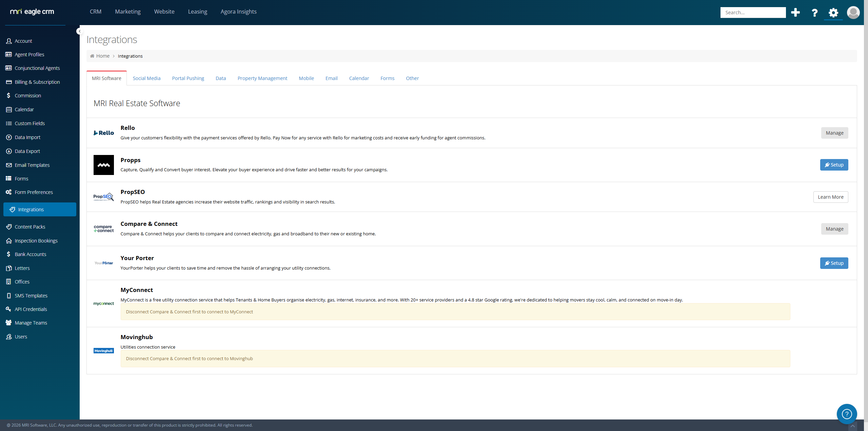Open the question mark help icon in header
The image size is (868, 431).
(814, 13)
